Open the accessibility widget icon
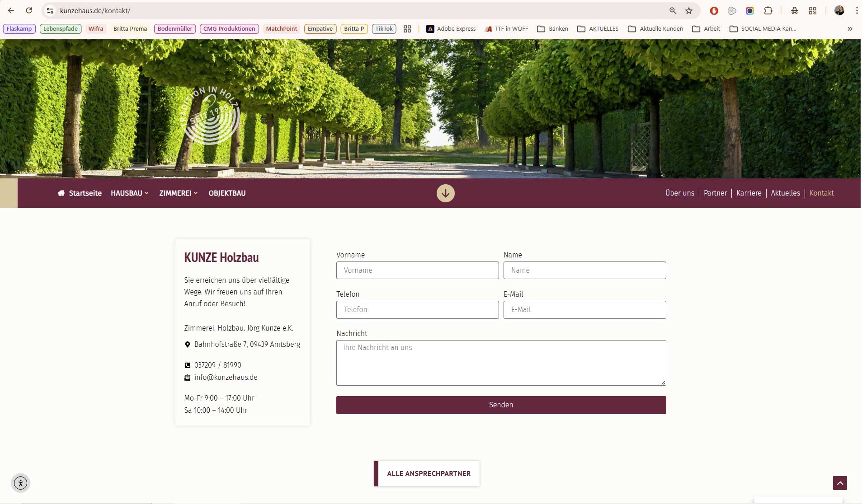Screen dimensions: 862x504 (x=20, y=483)
